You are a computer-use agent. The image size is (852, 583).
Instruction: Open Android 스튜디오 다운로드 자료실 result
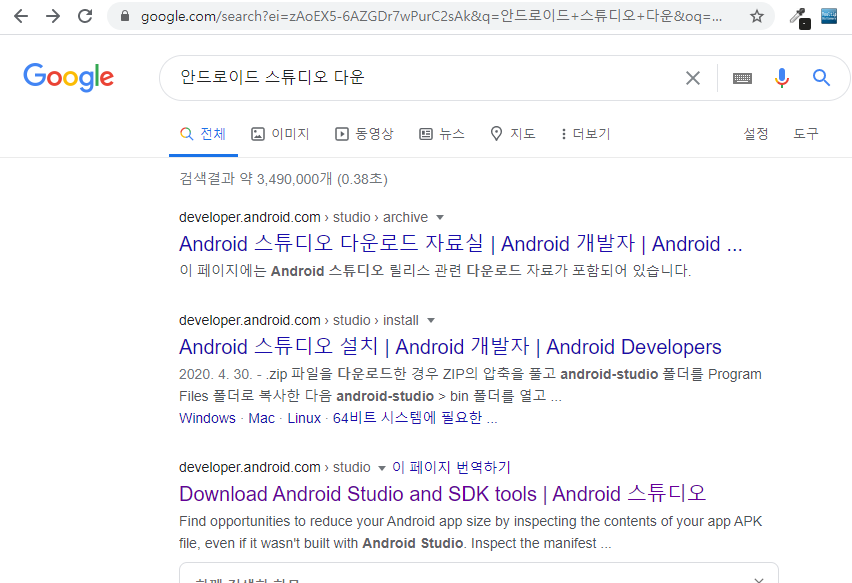[x=461, y=243]
